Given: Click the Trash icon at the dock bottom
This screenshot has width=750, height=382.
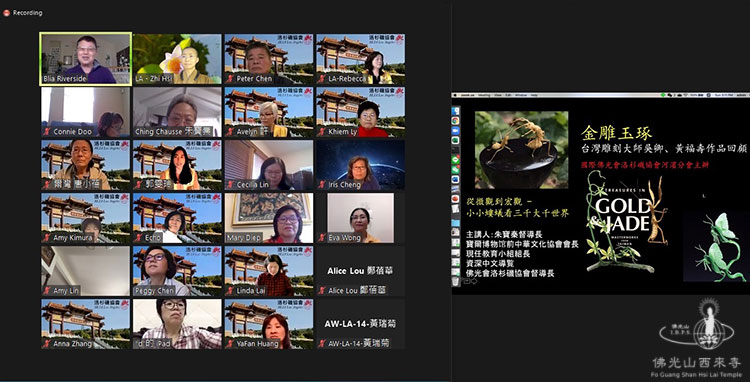Looking at the screenshot, I should pos(455,281).
